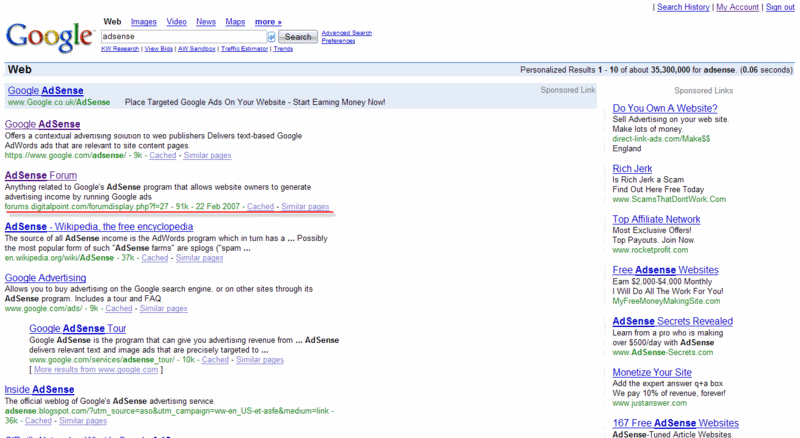Screen dimensions: 800x438
Task: Click www.justanswer.com URL text
Action: click(649, 403)
